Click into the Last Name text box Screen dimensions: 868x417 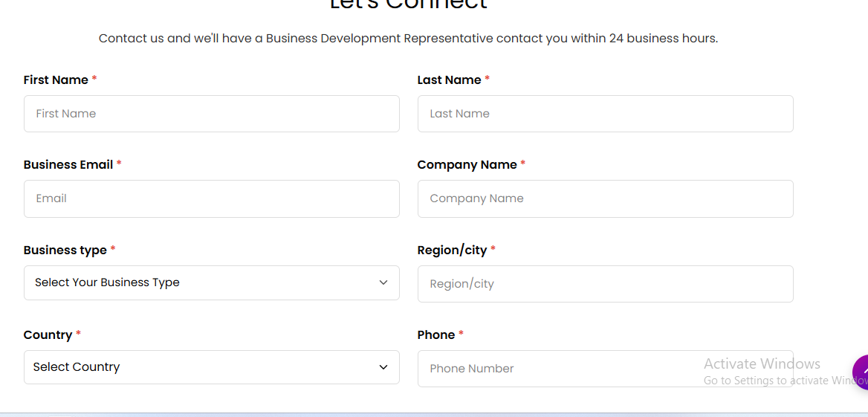[x=605, y=114]
